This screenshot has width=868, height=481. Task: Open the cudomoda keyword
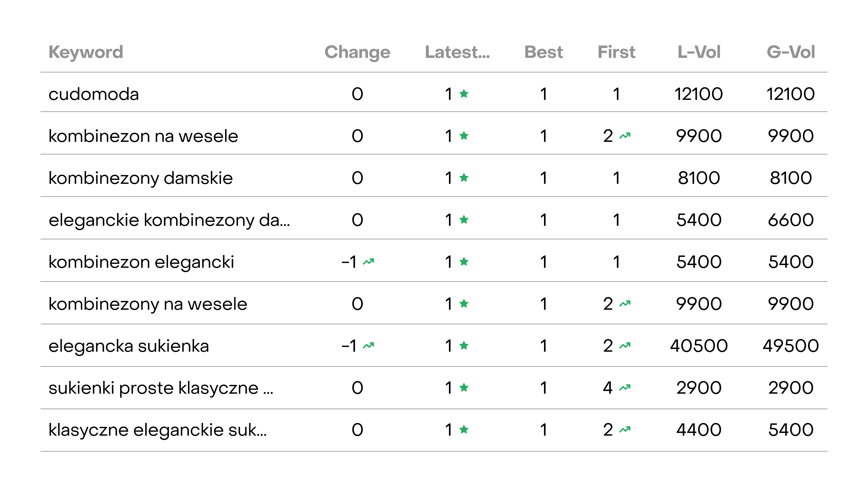click(x=94, y=94)
